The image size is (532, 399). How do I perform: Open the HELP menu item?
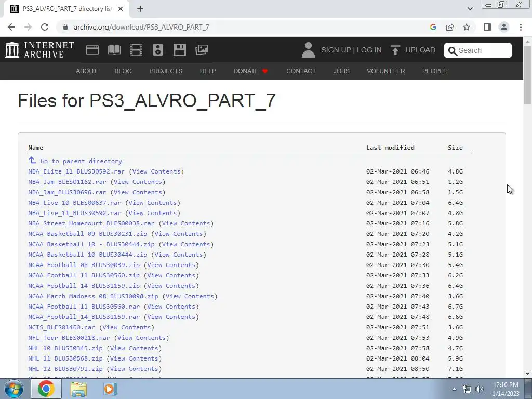(x=208, y=71)
